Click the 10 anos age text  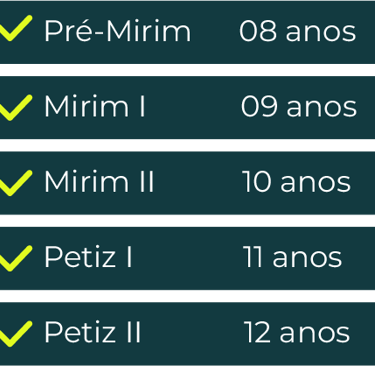296,182
